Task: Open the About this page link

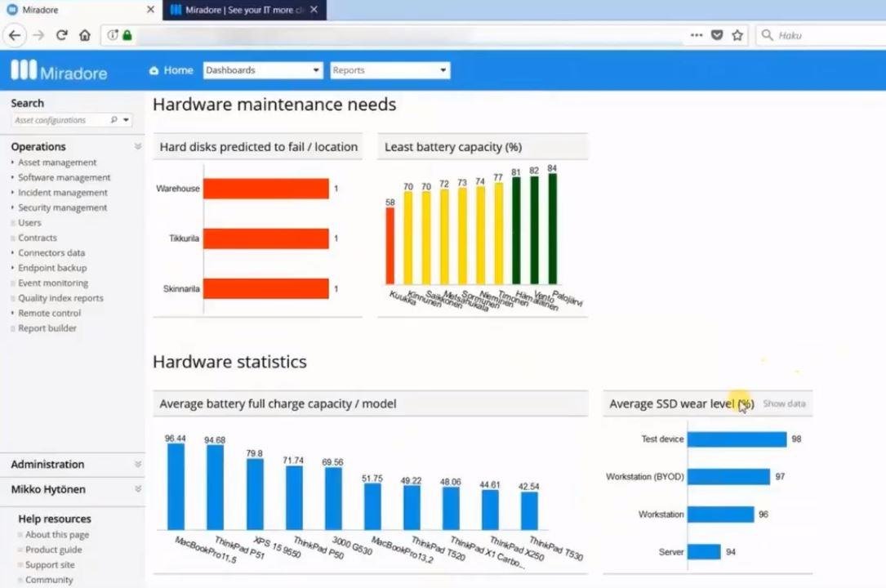Action: (x=57, y=534)
